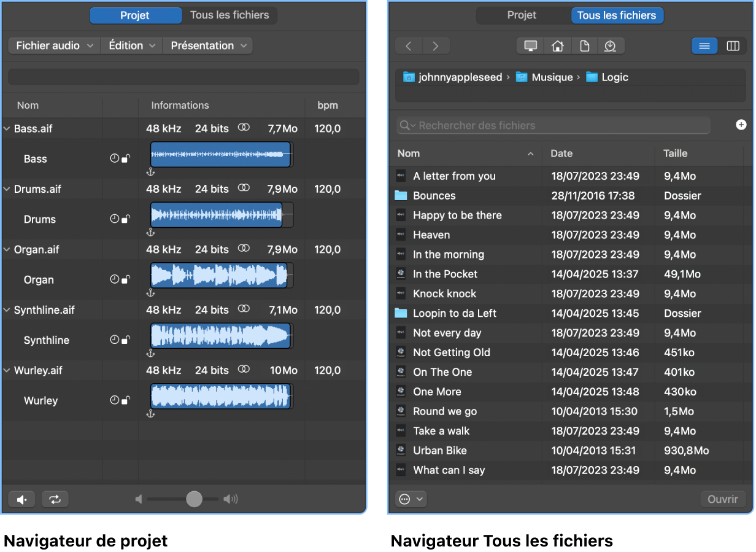Open the action menu at the bottom left
Viewport: 756px width, 552px height.
(410, 499)
